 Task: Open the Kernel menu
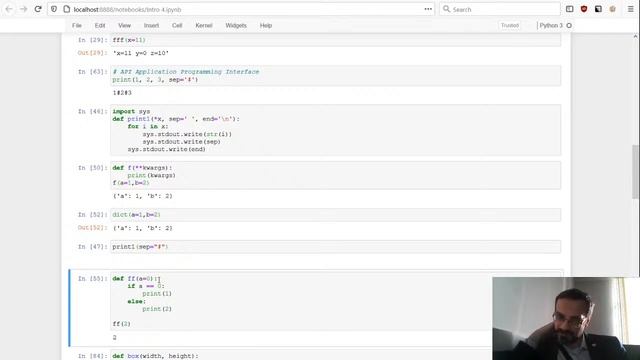[x=204, y=25]
